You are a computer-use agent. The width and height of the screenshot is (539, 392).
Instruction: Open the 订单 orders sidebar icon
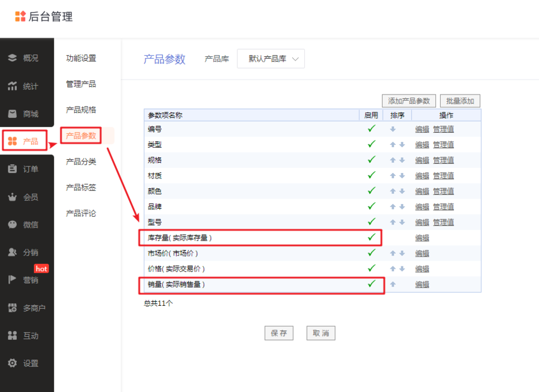click(12, 169)
